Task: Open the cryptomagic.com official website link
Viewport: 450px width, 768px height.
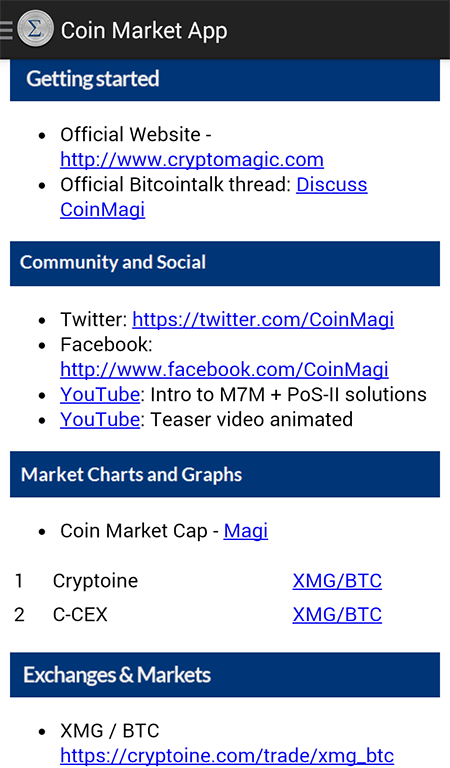Action: coord(192,160)
